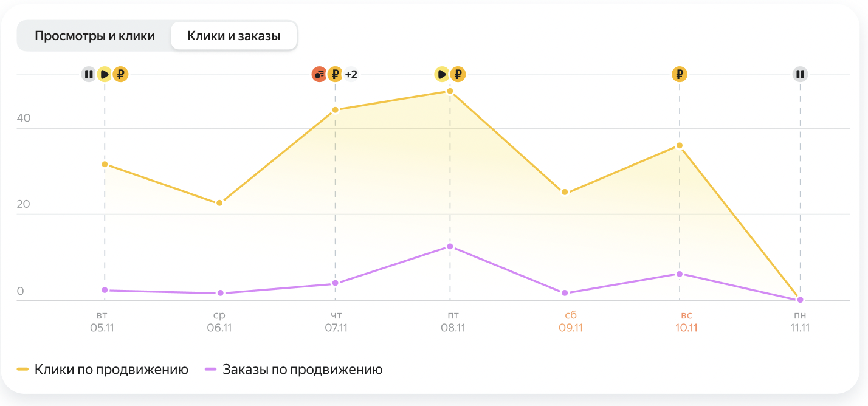The height and width of the screenshot is (406, 868).
Task: Click the pause icon above 05.11
Action: [x=89, y=74]
